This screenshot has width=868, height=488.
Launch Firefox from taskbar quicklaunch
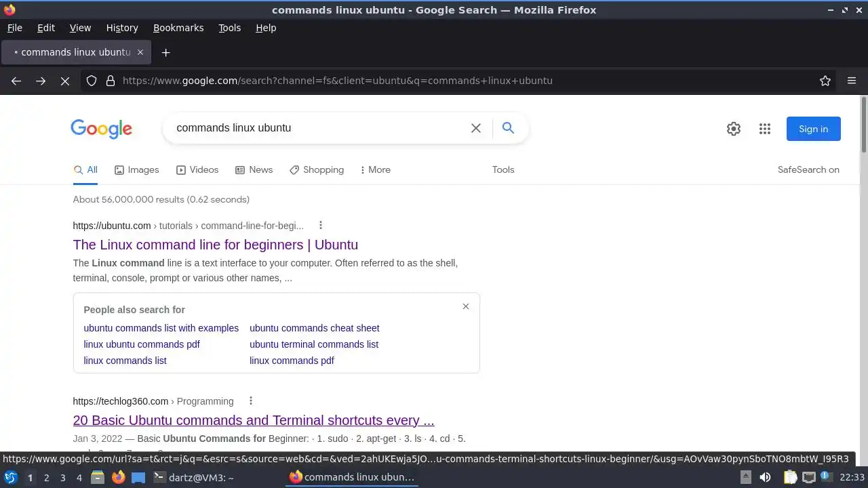(118, 478)
